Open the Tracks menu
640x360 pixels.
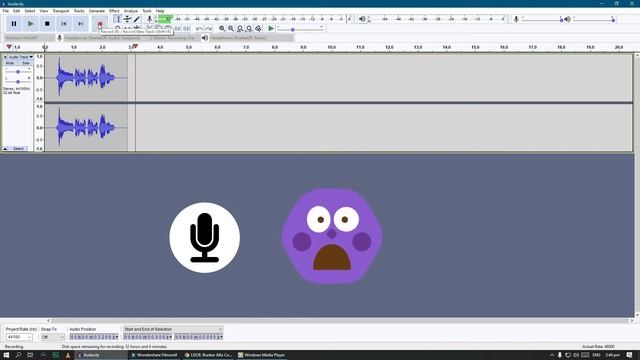pos(79,11)
